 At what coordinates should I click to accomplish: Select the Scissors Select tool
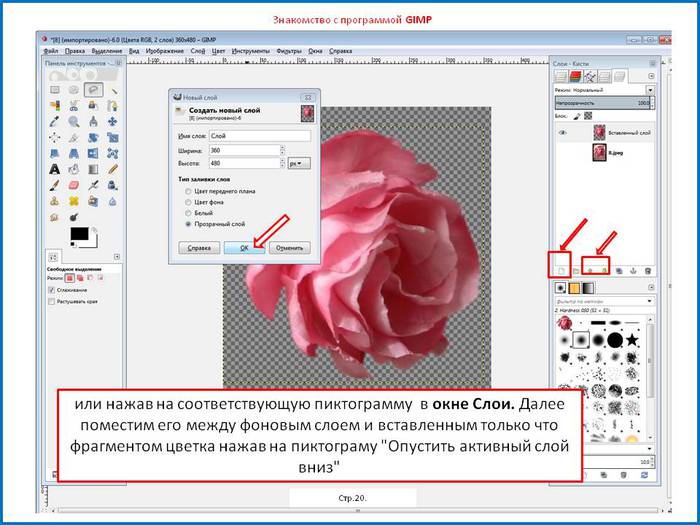[x=74, y=106]
